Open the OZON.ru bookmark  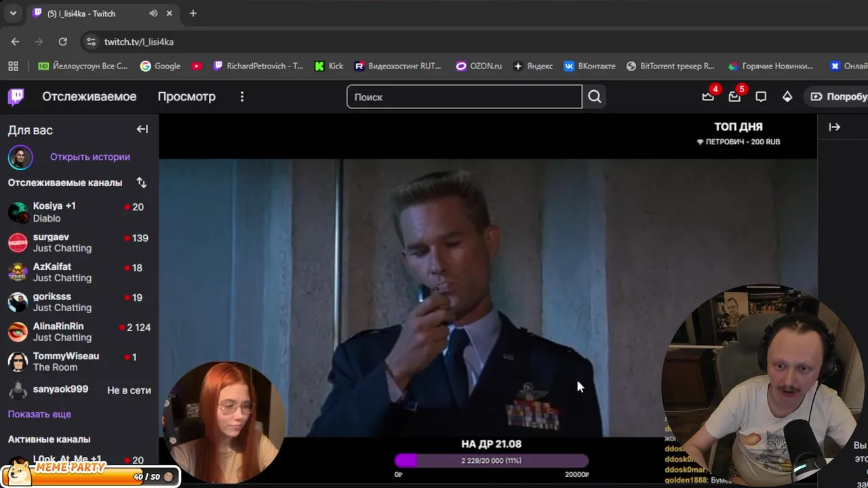coord(479,66)
